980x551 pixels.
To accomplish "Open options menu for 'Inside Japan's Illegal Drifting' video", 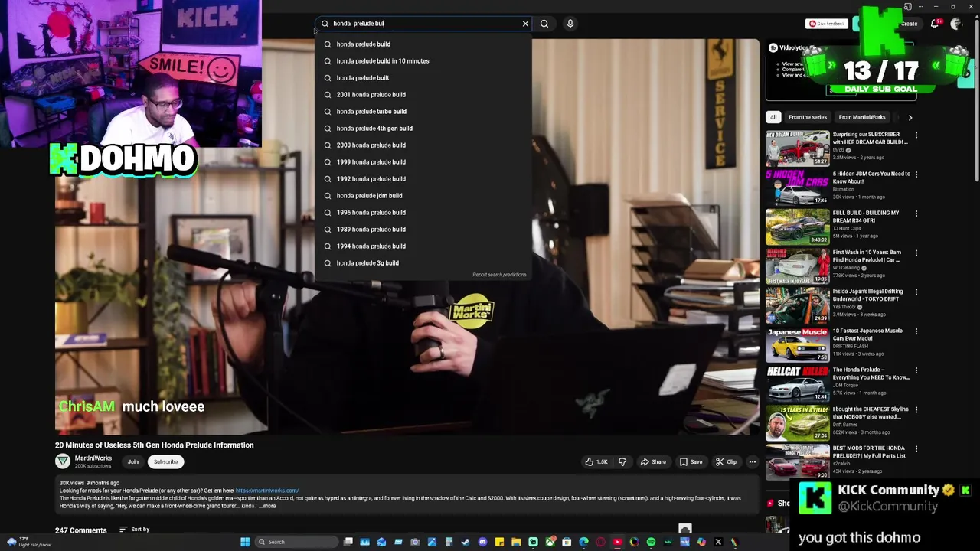I will coord(916,292).
